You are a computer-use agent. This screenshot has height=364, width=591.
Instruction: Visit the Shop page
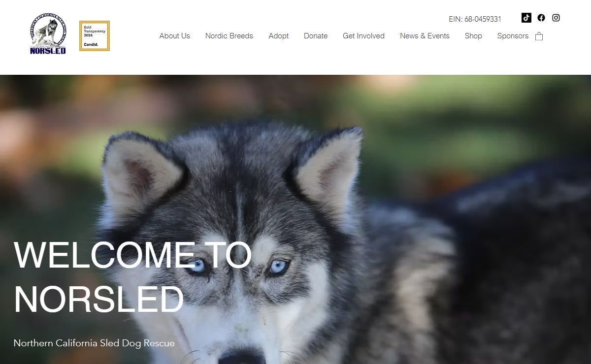coord(473,36)
